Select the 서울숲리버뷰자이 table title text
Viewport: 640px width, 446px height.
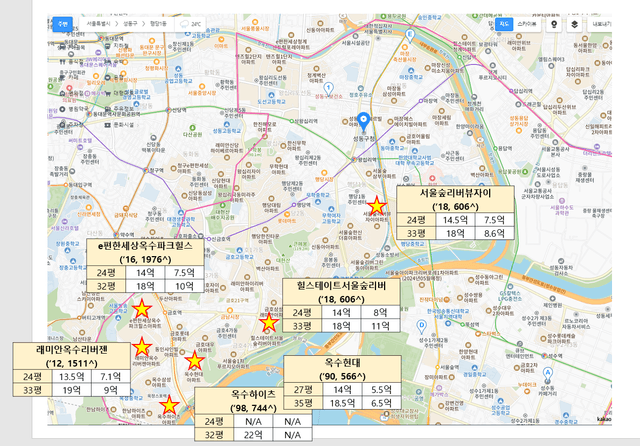coord(455,193)
